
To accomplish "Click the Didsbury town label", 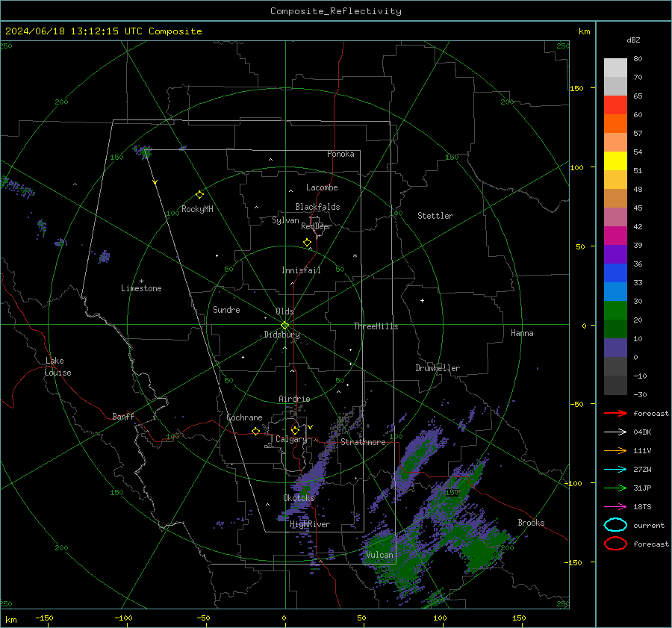I will tap(281, 335).
